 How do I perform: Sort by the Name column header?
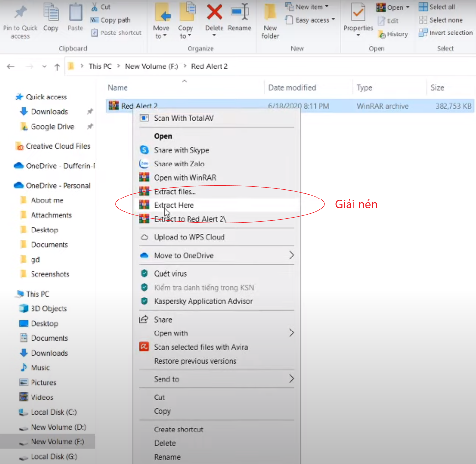118,88
